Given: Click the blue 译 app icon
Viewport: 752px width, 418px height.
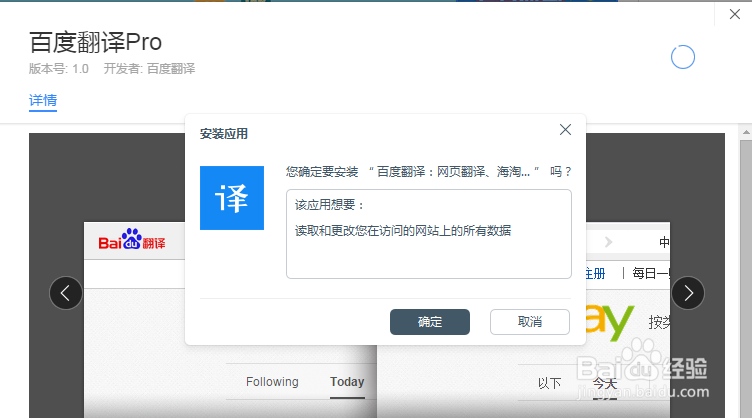Looking at the screenshot, I should (x=232, y=198).
